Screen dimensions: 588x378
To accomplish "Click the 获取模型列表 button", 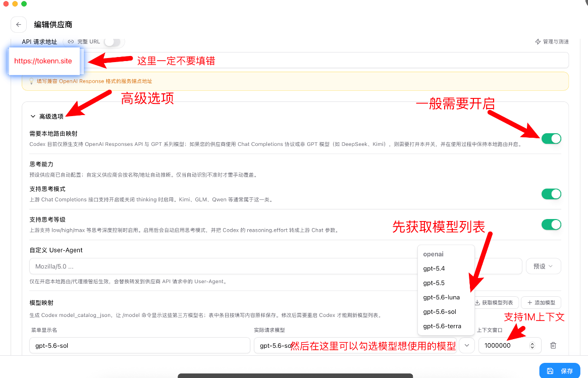I will [494, 303].
